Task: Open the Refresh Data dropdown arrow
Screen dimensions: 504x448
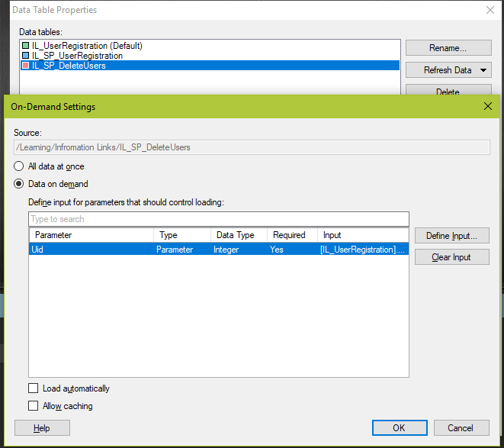Action: click(483, 70)
